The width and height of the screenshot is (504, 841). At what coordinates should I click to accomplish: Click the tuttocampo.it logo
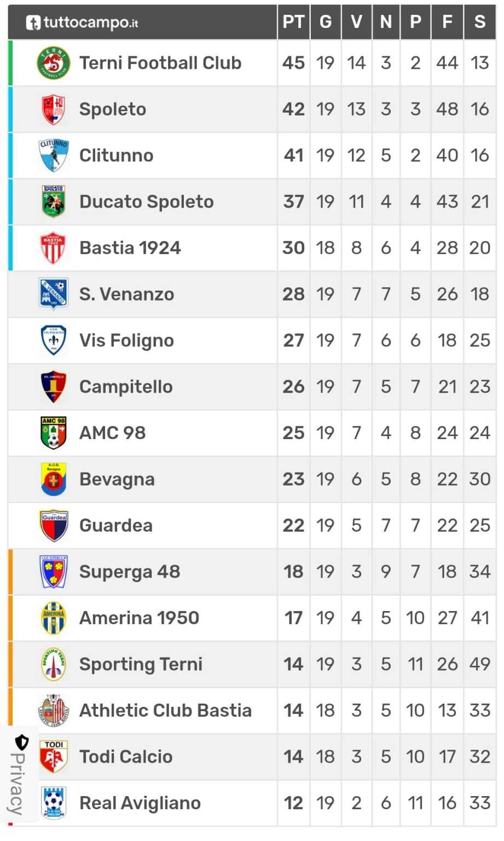82,22
